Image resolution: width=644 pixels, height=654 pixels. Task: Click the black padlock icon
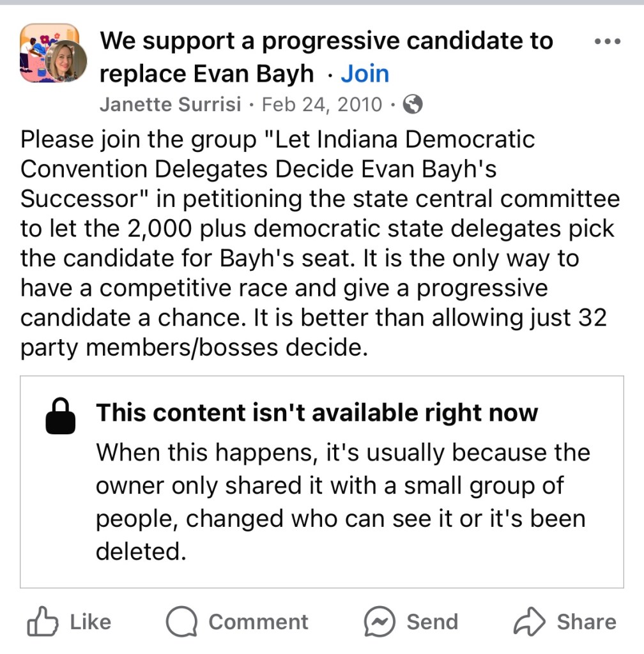point(61,416)
